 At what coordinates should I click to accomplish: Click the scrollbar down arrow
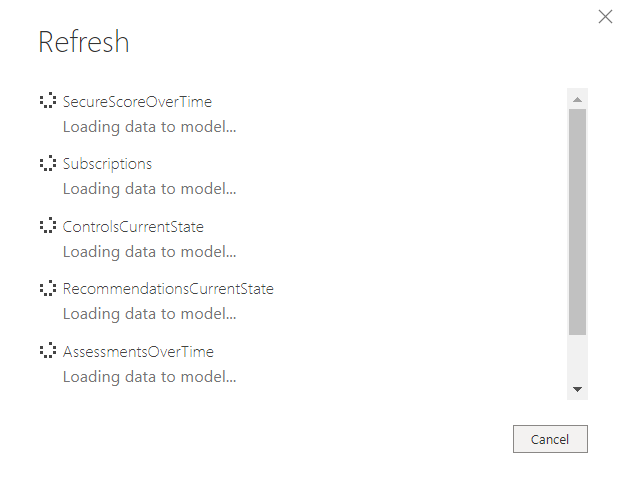point(577,389)
